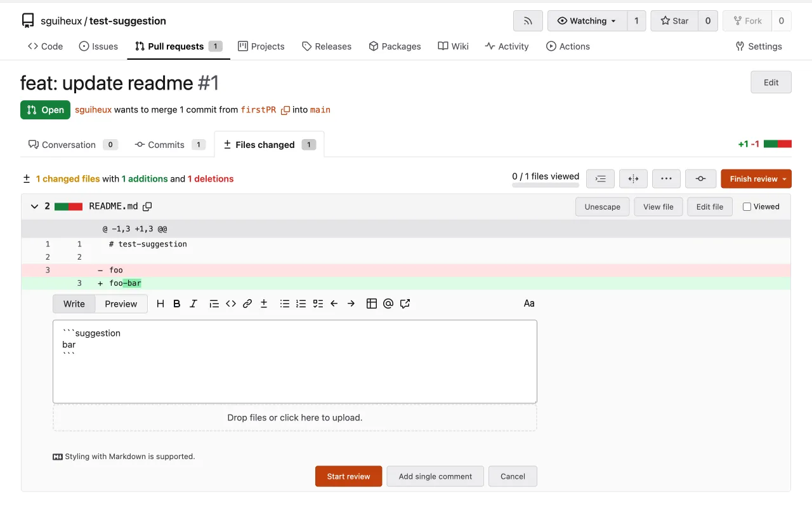812x508 pixels.
Task: Click the Edit file button
Action: click(710, 206)
